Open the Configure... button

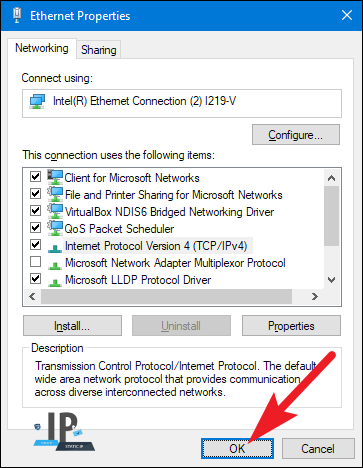(296, 135)
